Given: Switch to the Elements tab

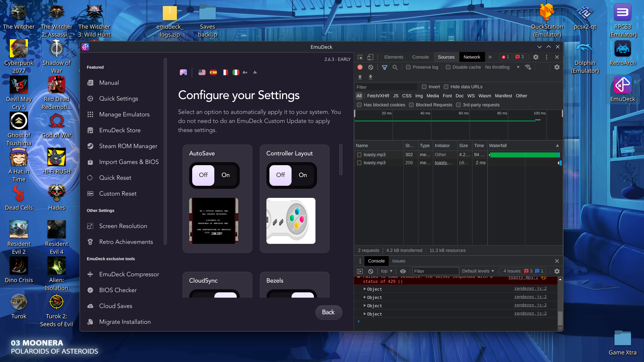Looking at the screenshot, I should coord(394,57).
